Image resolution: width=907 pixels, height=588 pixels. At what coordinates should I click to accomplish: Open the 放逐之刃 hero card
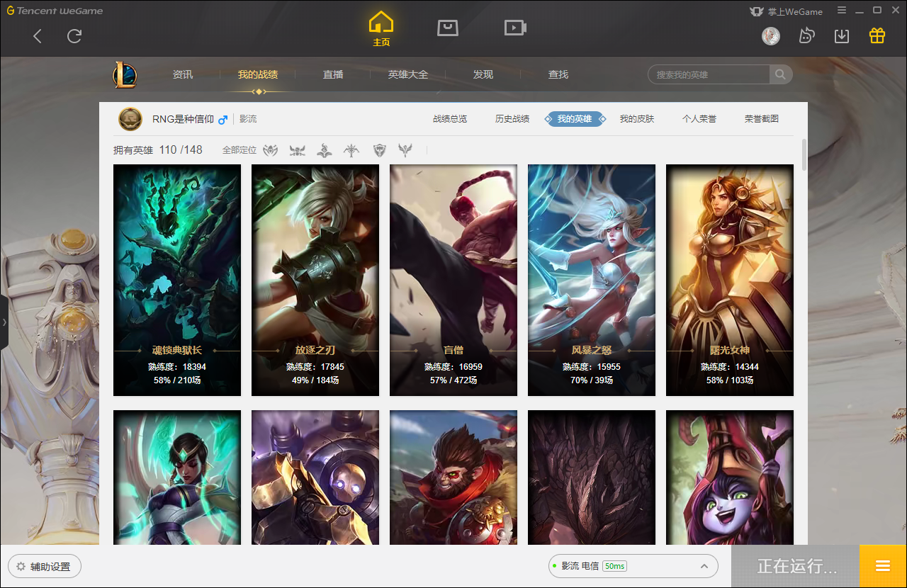[315, 280]
